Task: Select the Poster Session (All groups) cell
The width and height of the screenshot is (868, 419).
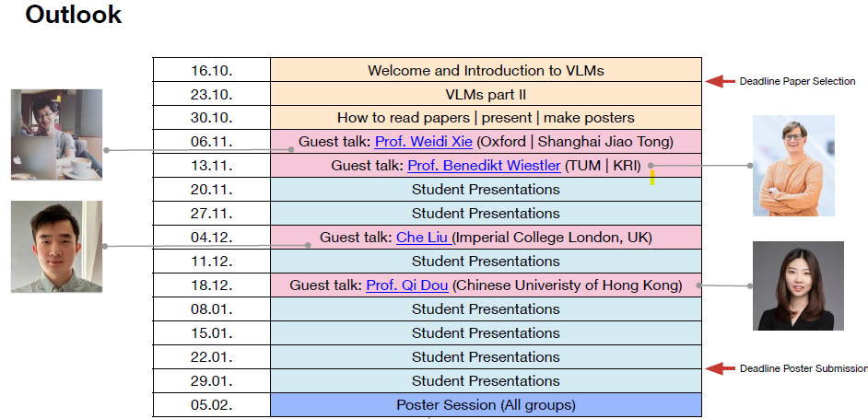Action: 486,404
